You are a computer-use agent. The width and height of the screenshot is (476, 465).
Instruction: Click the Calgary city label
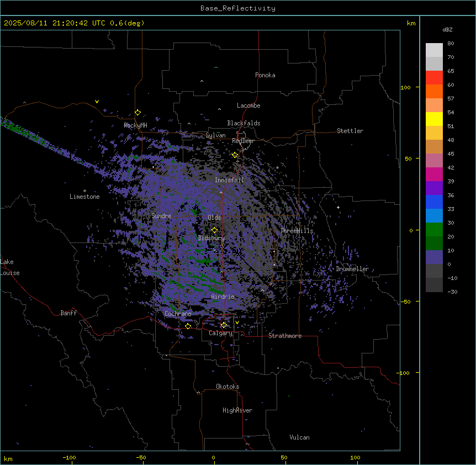pyautogui.click(x=221, y=333)
